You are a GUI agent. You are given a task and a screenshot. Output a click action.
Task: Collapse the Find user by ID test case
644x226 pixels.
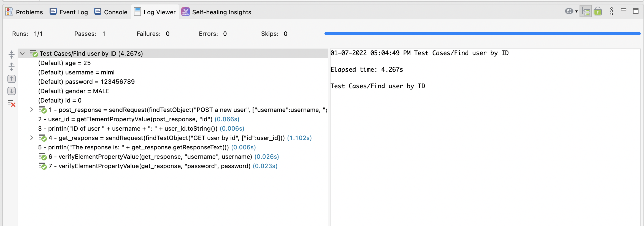[x=23, y=53]
